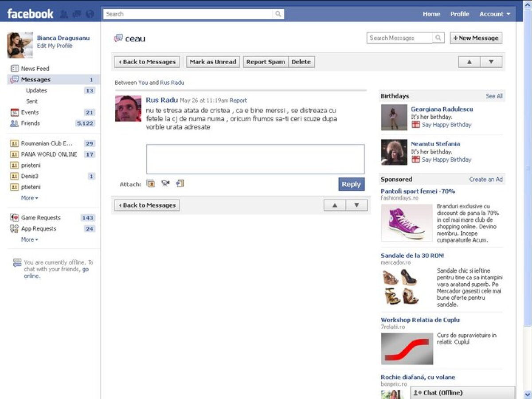The image size is (532, 399).
Task: Switch to the Profile menu item
Action: [x=460, y=14]
